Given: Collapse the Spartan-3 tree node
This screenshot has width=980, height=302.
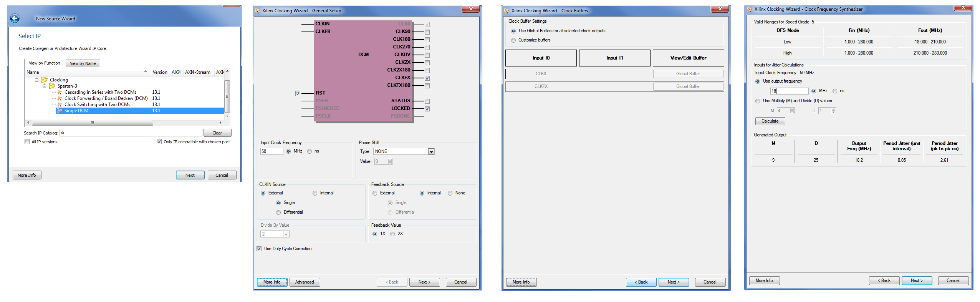Looking at the screenshot, I should coord(45,86).
